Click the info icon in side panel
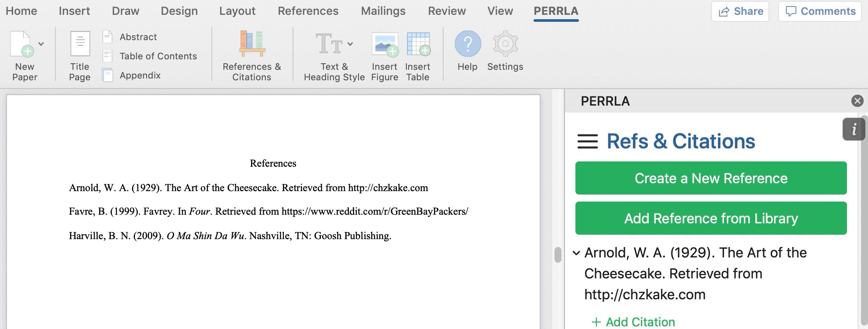The image size is (868, 329). [x=854, y=129]
